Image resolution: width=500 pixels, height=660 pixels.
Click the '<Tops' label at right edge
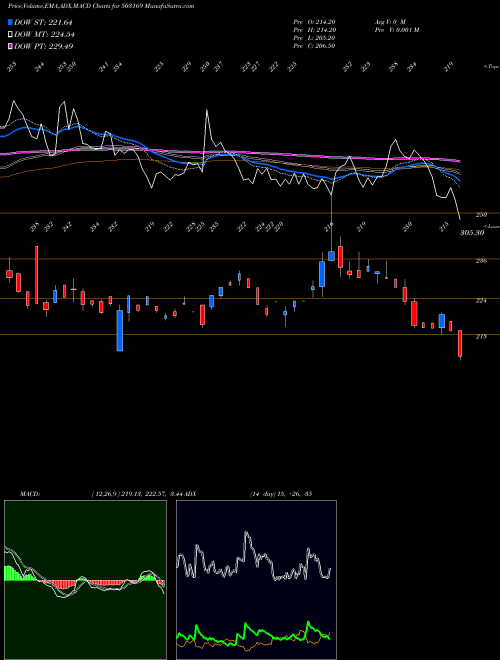coord(491,67)
